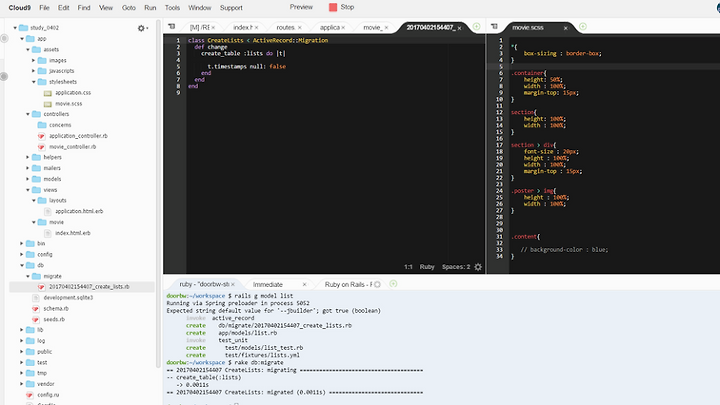
Task: Open seeds.rb file
Action: 54,319
